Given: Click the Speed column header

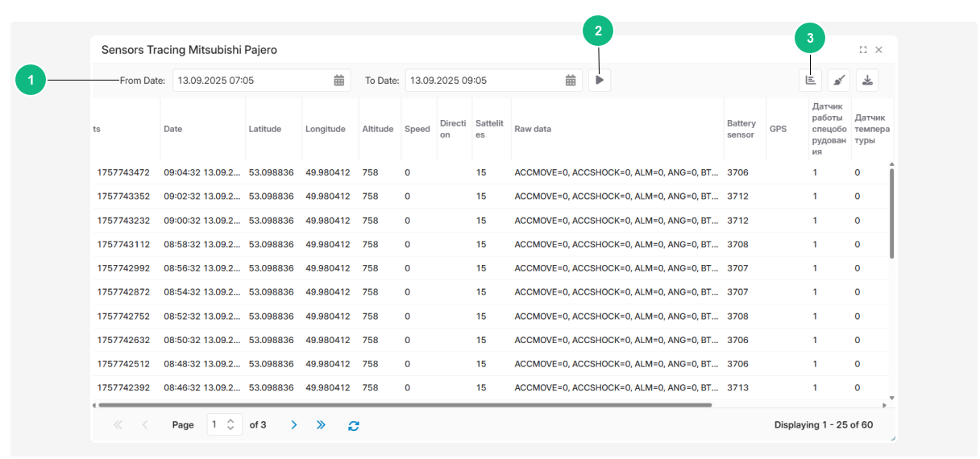Looking at the screenshot, I should tap(417, 129).
